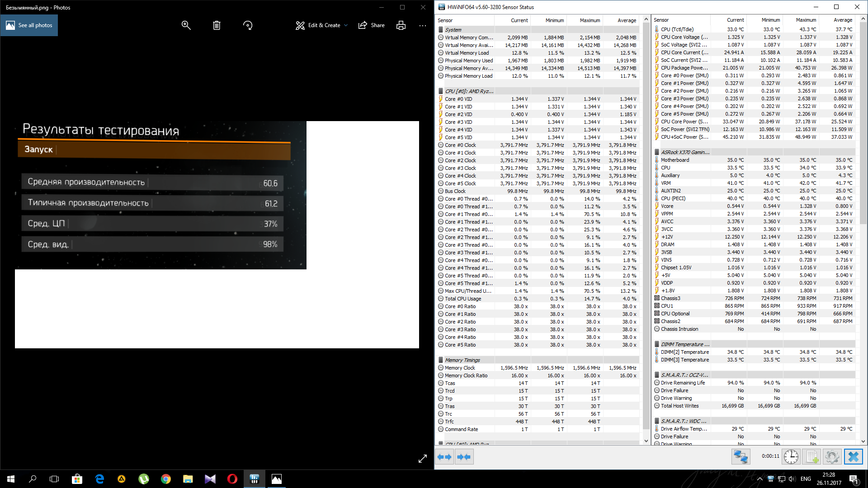The width and height of the screenshot is (868, 488).
Task: Click See all photos
Action: (x=29, y=25)
